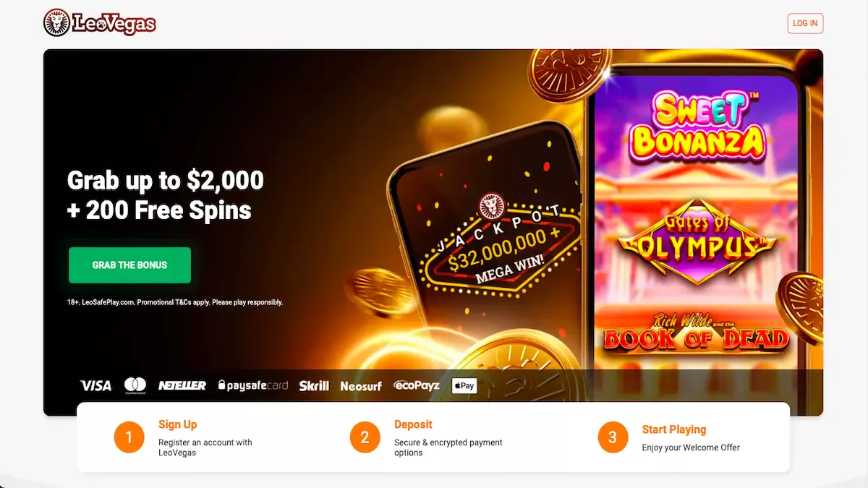Click the green GRAB THE BONUS button
Screen dimensions: 868x488
[129, 265]
